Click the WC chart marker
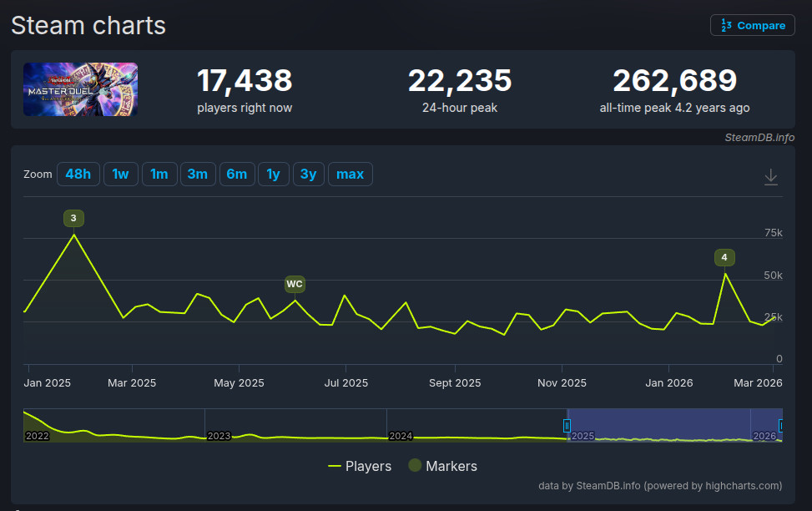The height and width of the screenshot is (511, 812). [295, 284]
